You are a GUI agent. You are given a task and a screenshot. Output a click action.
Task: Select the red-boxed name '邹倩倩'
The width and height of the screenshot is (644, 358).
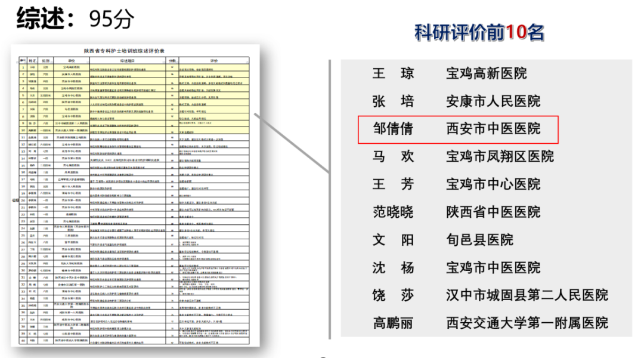coord(393,129)
